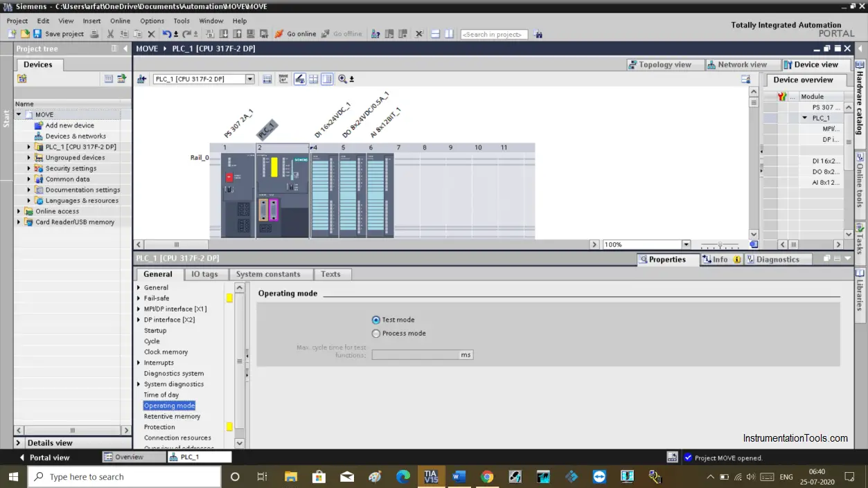
Task: Click the Print icon in the toolbar
Action: pyautogui.click(x=94, y=34)
